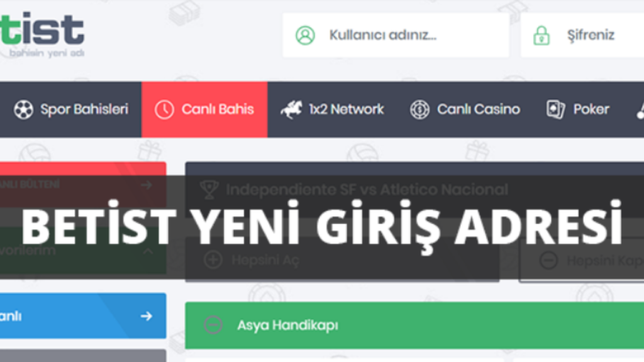Go to the Canlı Casino menu label

(479, 109)
